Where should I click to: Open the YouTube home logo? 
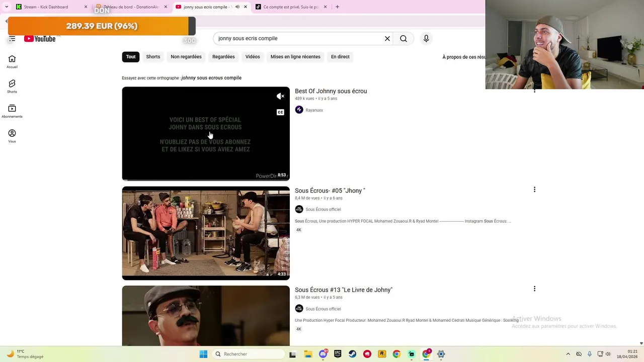point(40,39)
